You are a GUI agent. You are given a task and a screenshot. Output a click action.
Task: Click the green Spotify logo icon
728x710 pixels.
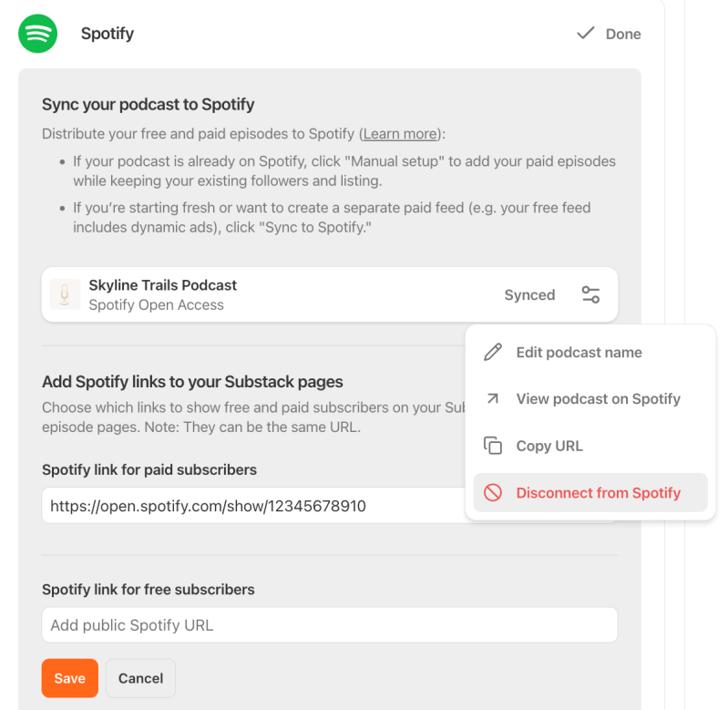pyautogui.click(x=37, y=34)
